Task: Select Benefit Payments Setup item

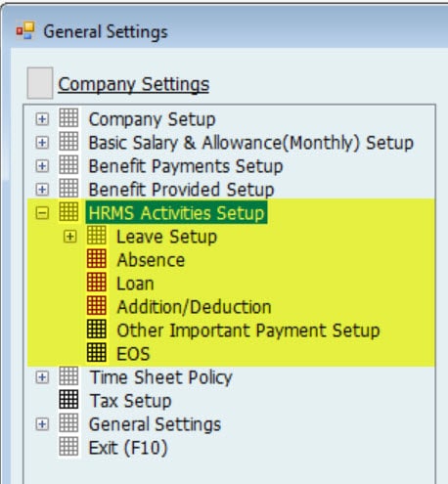Action: coord(186,166)
